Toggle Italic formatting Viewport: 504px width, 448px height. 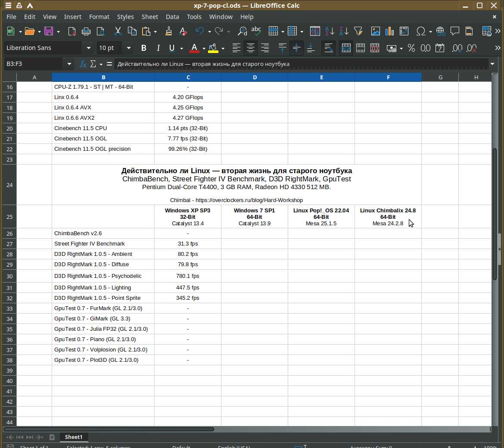158,48
